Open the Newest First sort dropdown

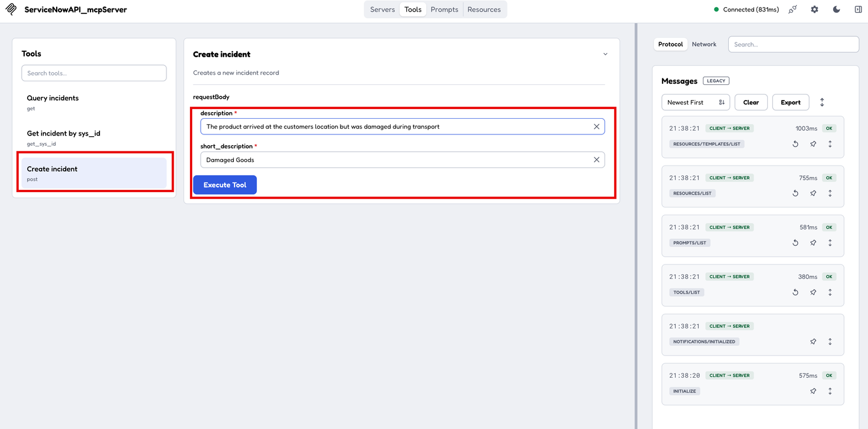pyautogui.click(x=696, y=102)
